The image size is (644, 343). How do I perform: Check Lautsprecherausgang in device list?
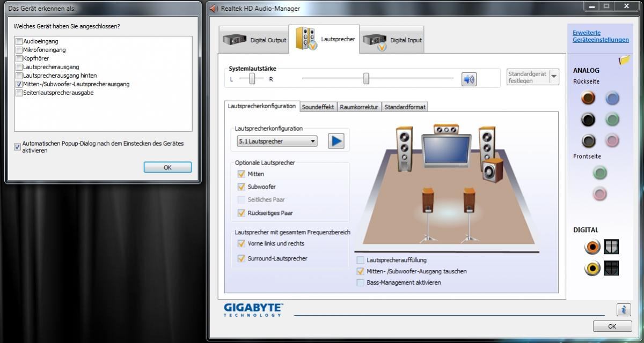pyautogui.click(x=19, y=67)
